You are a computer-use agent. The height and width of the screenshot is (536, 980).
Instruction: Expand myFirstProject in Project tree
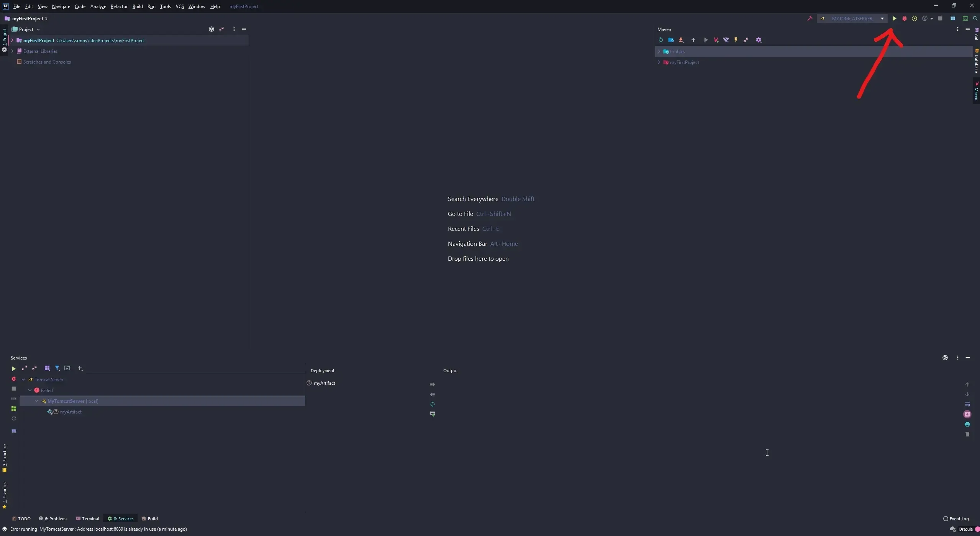tap(12, 40)
